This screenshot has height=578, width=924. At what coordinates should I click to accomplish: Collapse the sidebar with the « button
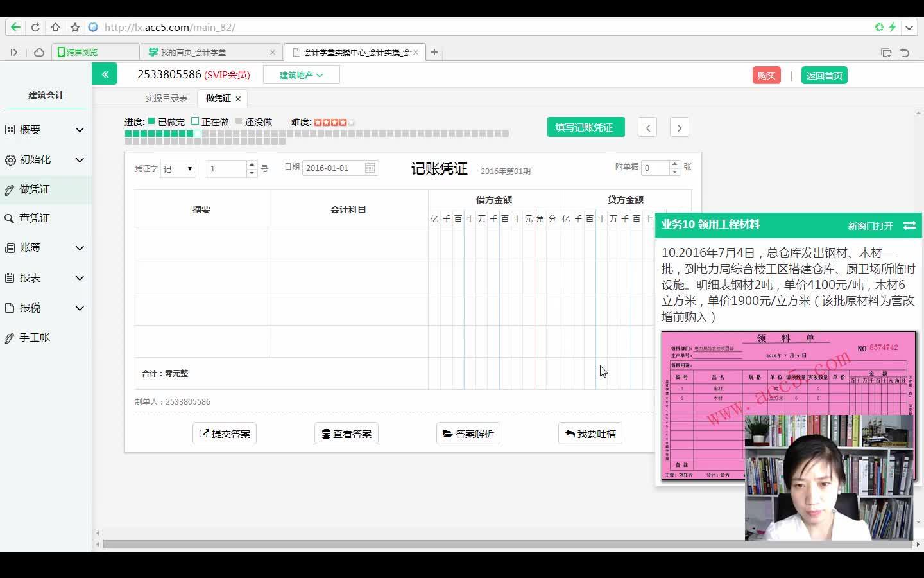pos(105,74)
